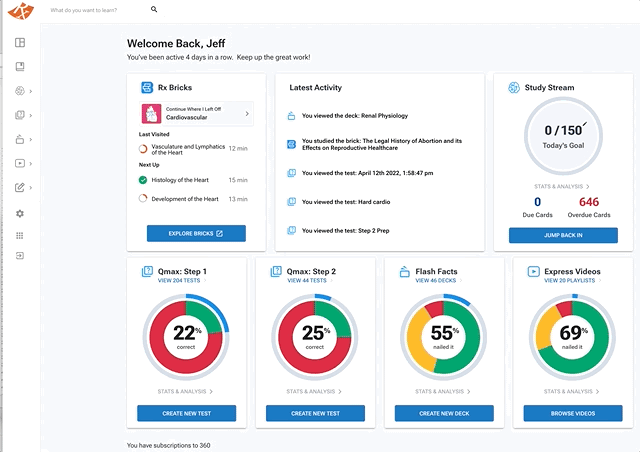Open View 20 Playlists link
Viewport: 640px width, 452px height.
[x=573, y=281]
